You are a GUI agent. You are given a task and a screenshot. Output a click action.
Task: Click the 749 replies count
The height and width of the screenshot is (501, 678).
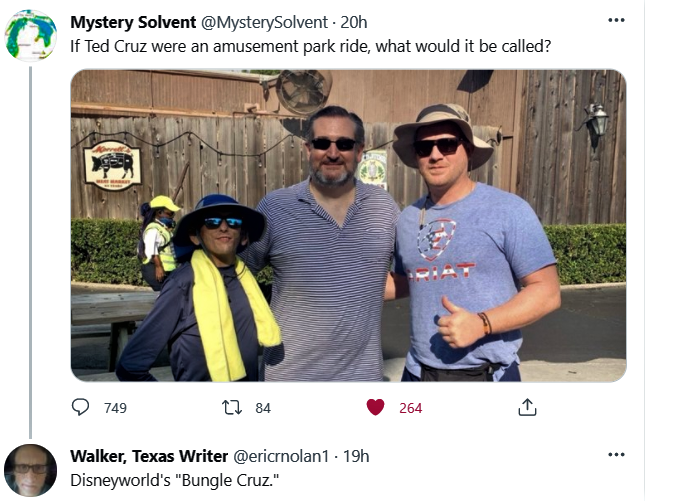pos(115,407)
